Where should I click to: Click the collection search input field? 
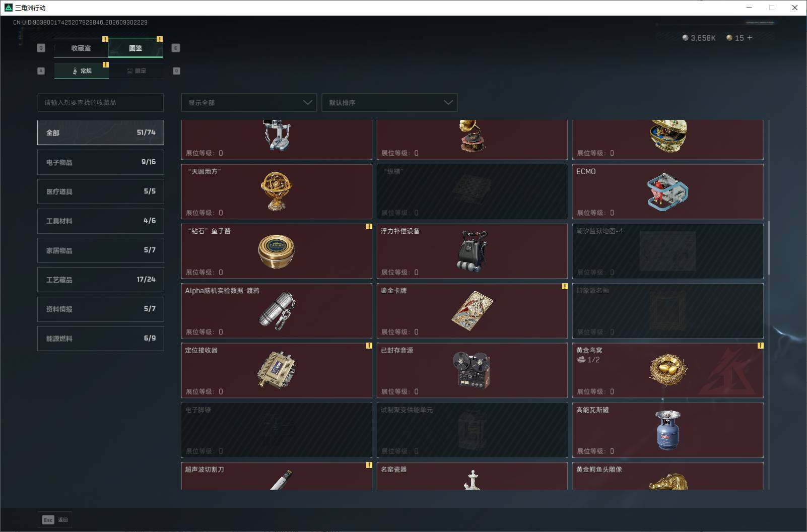pyautogui.click(x=101, y=102)
